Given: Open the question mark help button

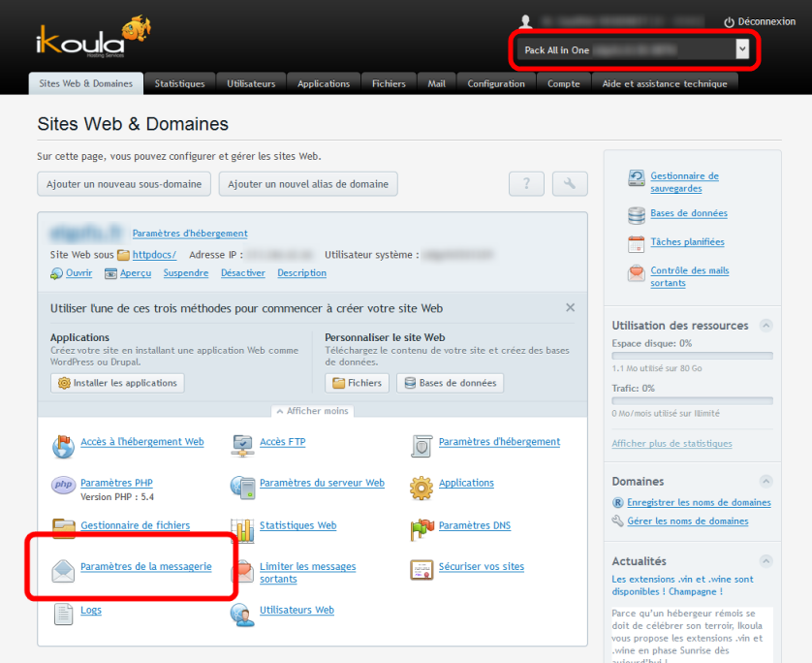Looking at the screenshot, I should click(526, 184).
